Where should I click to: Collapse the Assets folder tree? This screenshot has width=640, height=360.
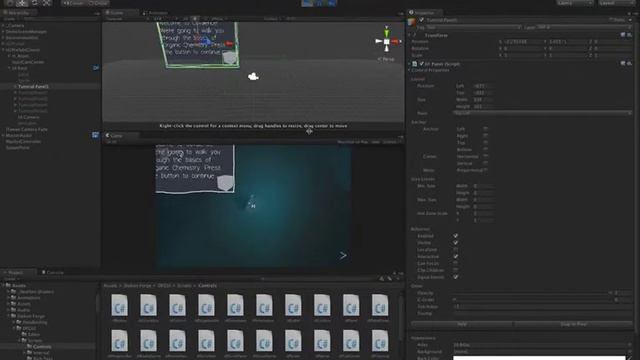(x=4, y=285)
